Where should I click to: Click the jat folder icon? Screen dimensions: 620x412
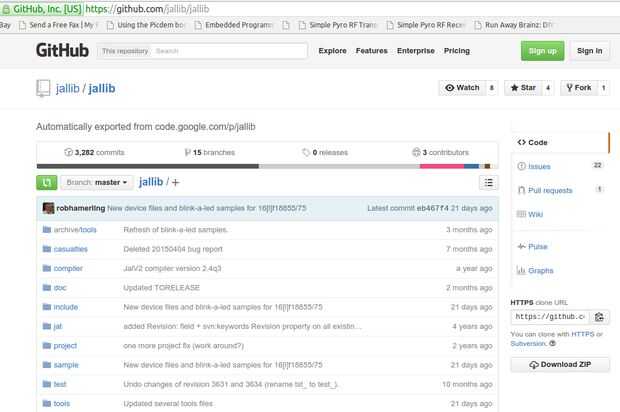tap(47, 326)
